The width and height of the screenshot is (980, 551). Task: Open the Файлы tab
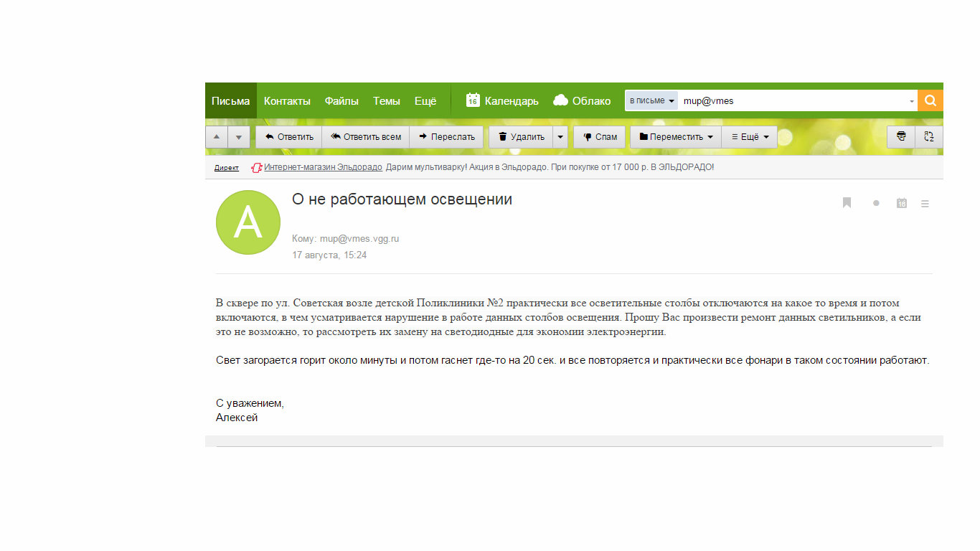(341, 101)
